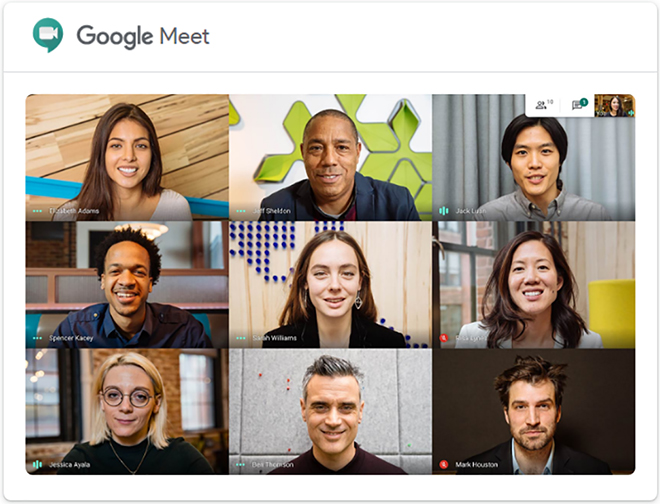Screen dimensions: 660x504
Task: Click Sarah Williams's three-dot audio indicator
Action: coord(241,338)
